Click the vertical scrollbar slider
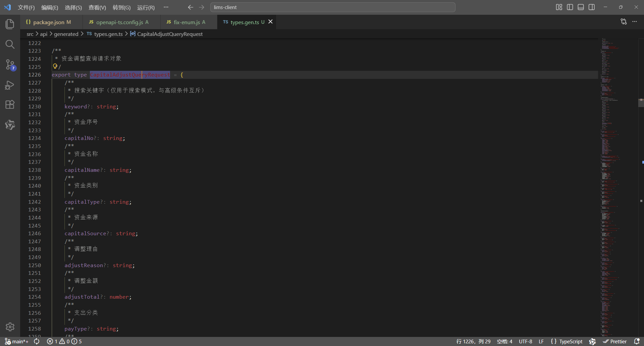 (x=641, y=103)
